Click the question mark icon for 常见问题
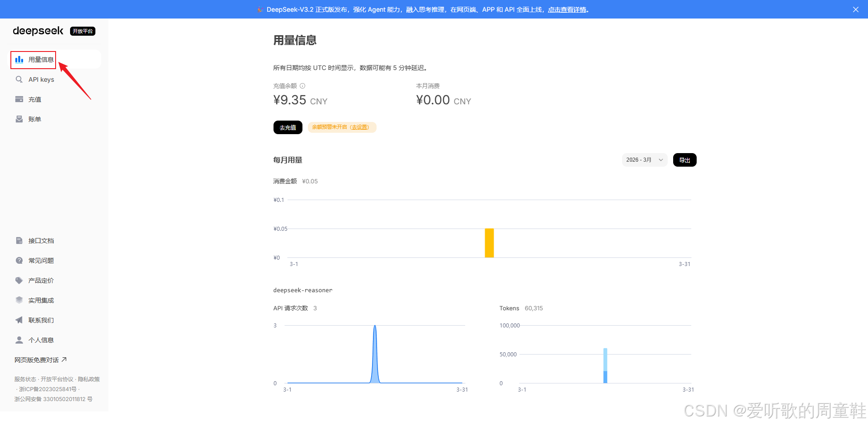The image size is (868, 425). 19,261
